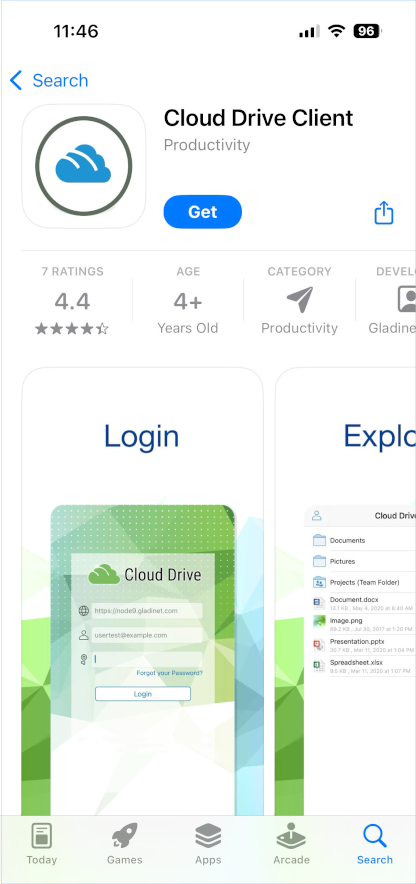Screen dimensions: 416x884
Task: Tap the 7 Ratings 4.4 section
Action: tap(72, 300)
